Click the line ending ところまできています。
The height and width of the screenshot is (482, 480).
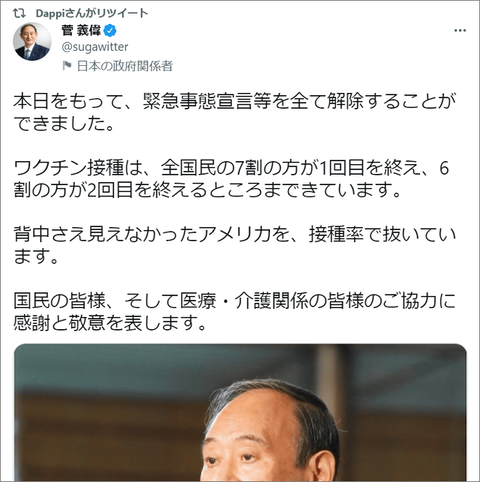point(207,190)
